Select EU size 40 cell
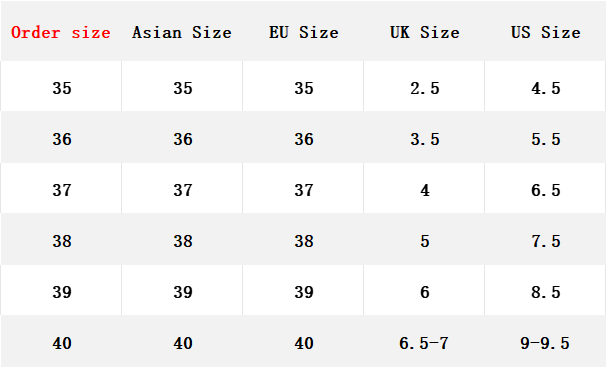This screenshot has width=606, height=367. point(304,343)
